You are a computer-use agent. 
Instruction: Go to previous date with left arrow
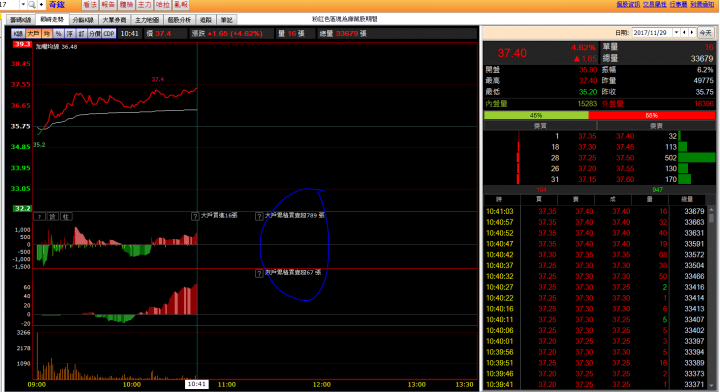click(684, 33)
